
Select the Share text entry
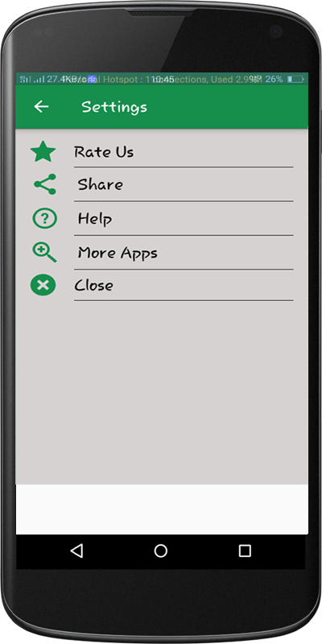click(100, 184)
